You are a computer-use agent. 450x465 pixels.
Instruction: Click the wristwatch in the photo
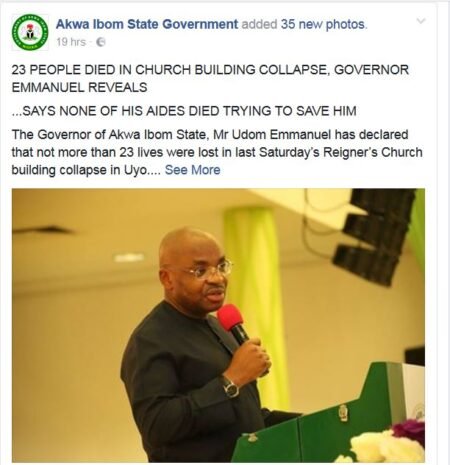tap(231, 387)
